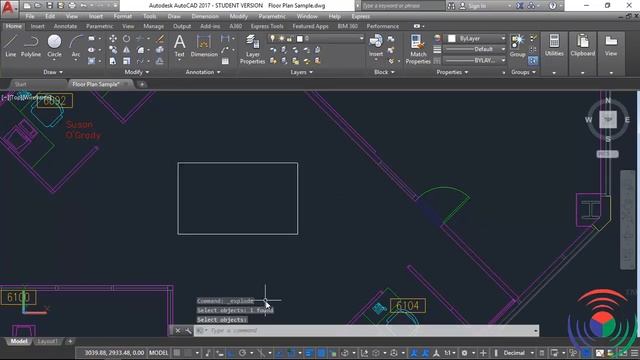Select the Explode tool
This screenshot has width=640, height=360.
tap(160, 50)
